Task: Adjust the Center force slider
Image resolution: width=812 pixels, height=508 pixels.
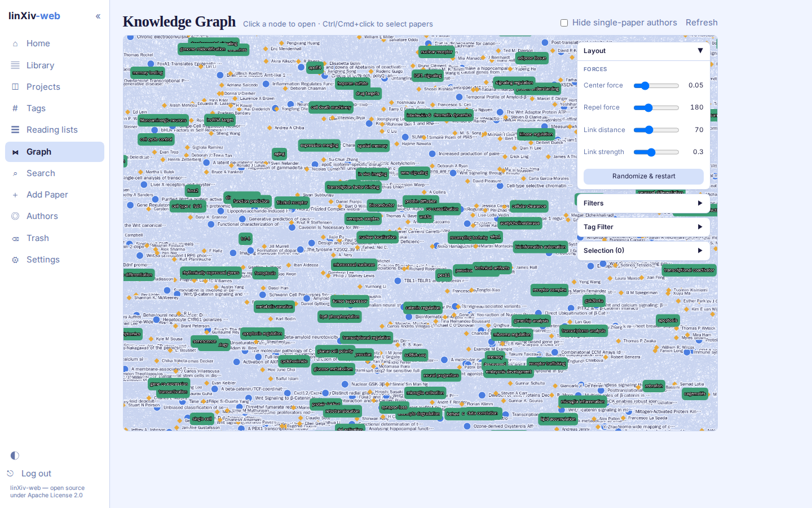Action: point(656,86)
